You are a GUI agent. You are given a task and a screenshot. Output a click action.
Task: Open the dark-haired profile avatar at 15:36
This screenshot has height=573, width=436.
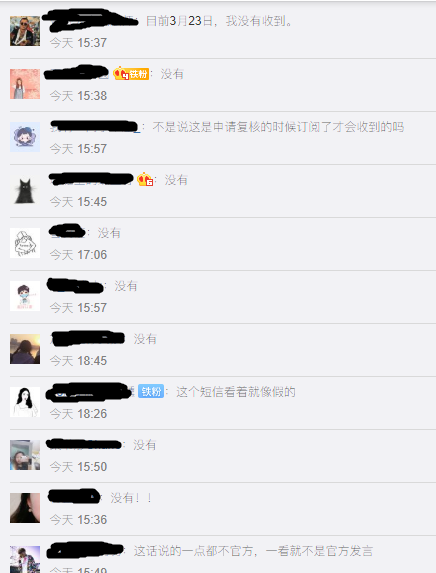(25, 508)
